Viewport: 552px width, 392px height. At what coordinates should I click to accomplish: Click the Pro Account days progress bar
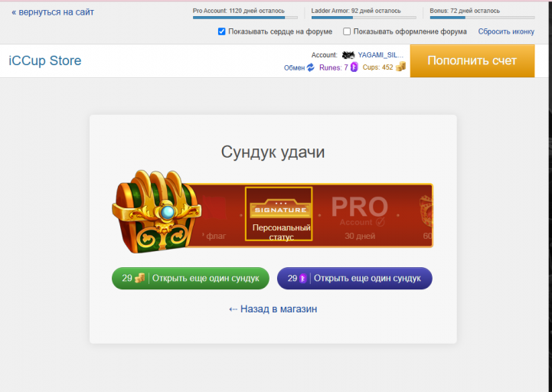click(x=245, y=18)
